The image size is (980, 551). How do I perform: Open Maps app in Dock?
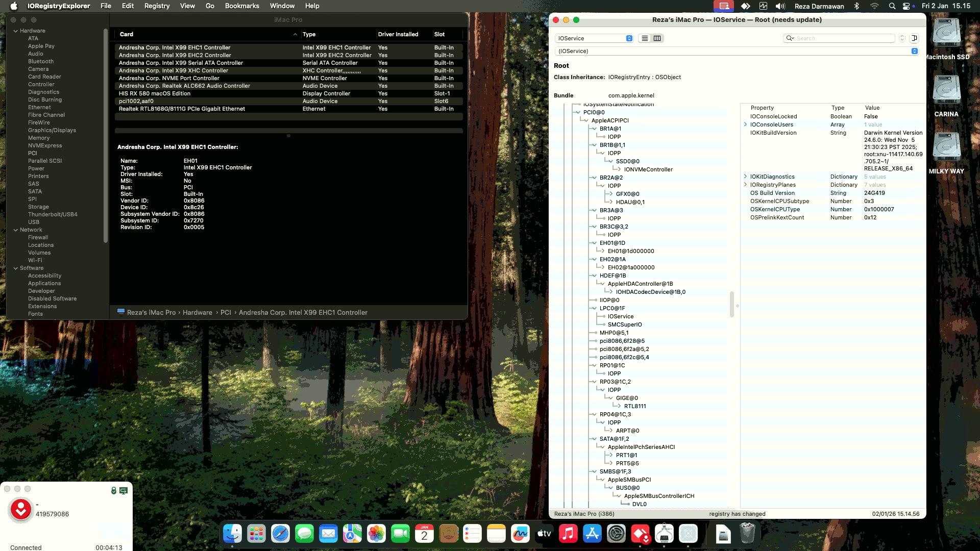point(352,534)
